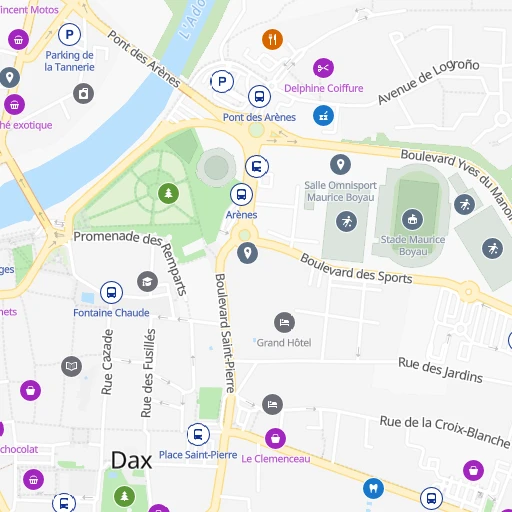Open the graduation cap school marker
Viewport: 512px width, 512px height.
click(147, 282)
